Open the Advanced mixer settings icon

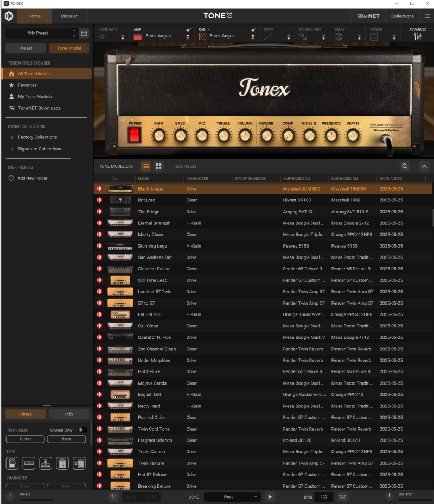[x=417, y=36]
